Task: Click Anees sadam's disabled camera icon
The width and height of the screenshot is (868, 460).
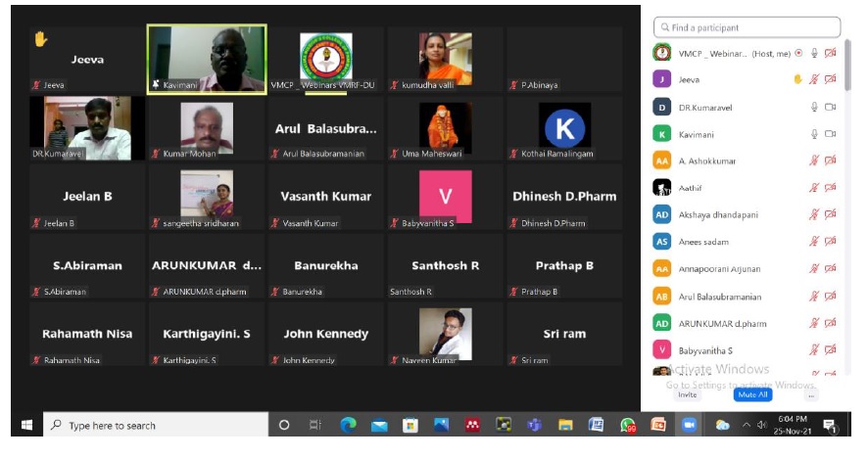Action: [830, 242]
